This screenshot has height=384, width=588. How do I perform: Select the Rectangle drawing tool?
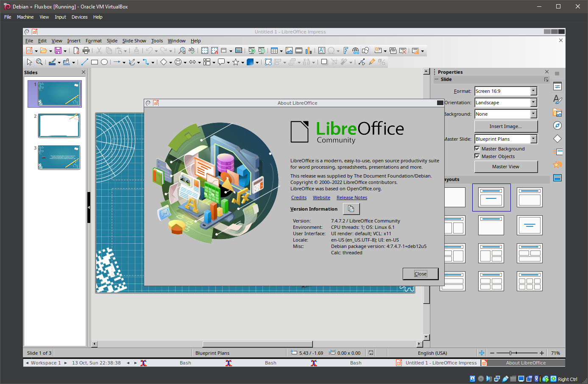point(95,62)
